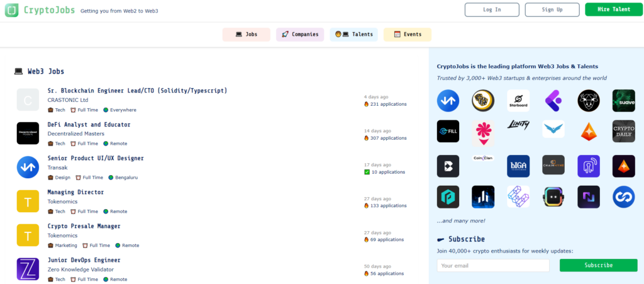Open the CoinClan company logo
Screen dimensions: 644x284
483,159
